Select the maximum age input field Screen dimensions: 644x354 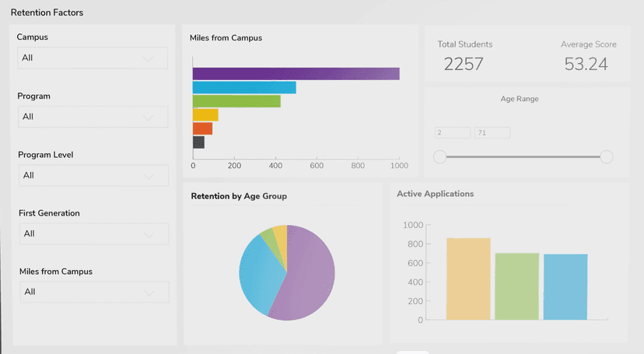point(492,133)
